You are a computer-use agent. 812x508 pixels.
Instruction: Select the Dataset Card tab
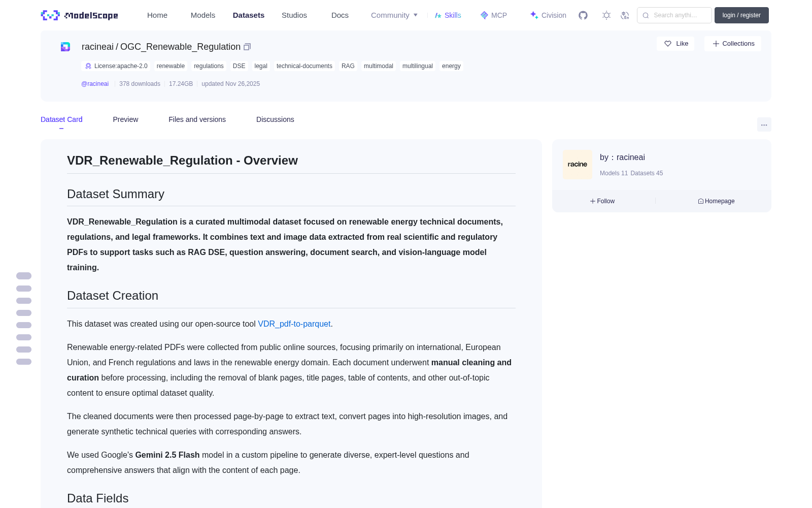(61, 119)
